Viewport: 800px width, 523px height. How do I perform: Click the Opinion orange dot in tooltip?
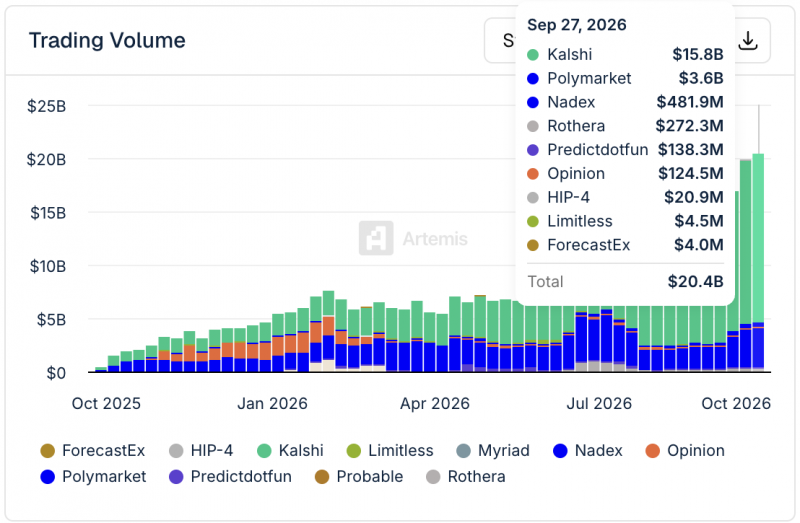tap(533, 174)
